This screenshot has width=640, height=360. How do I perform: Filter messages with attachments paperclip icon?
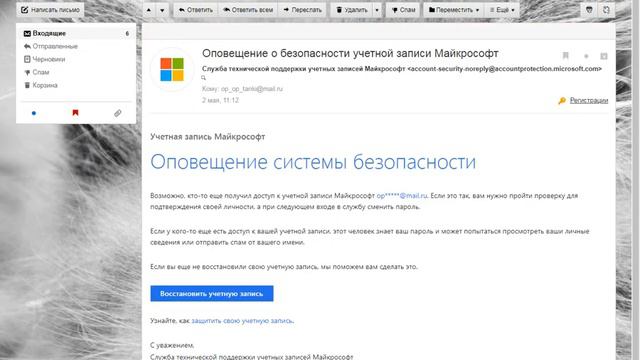coord(118,113)
